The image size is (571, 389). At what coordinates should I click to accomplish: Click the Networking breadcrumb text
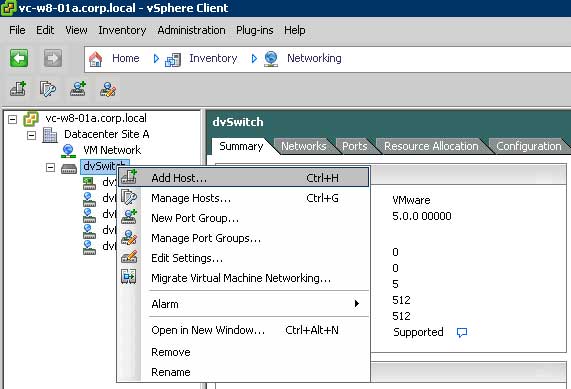[x=314, y=58]
